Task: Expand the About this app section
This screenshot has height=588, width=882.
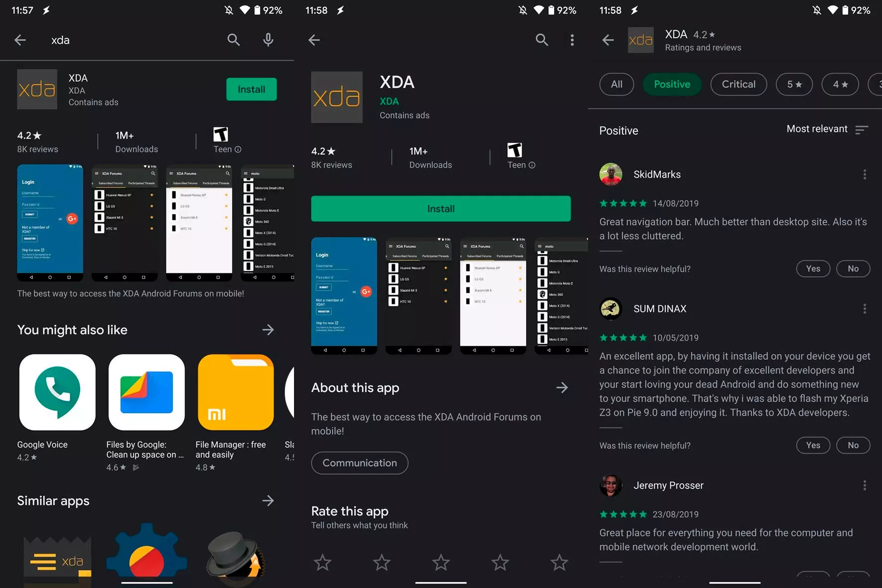Action: click(562, 388)
